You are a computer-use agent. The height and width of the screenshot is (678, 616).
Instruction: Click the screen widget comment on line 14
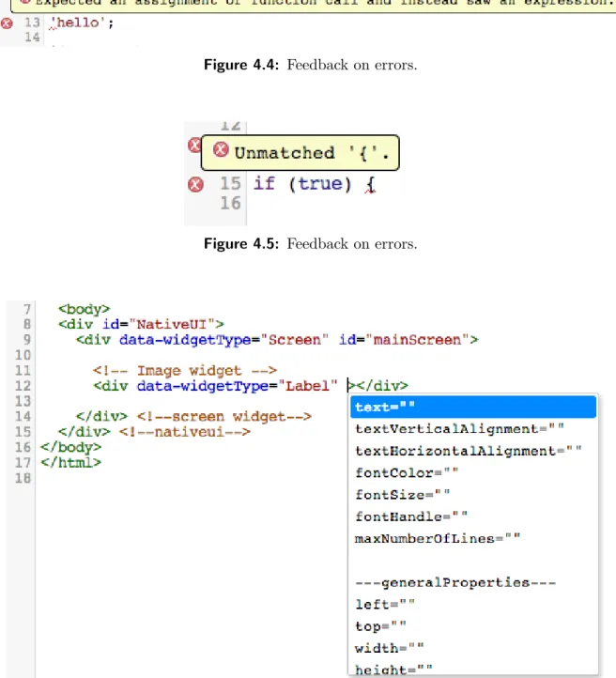pyautogui.click(x=223, y=416)
